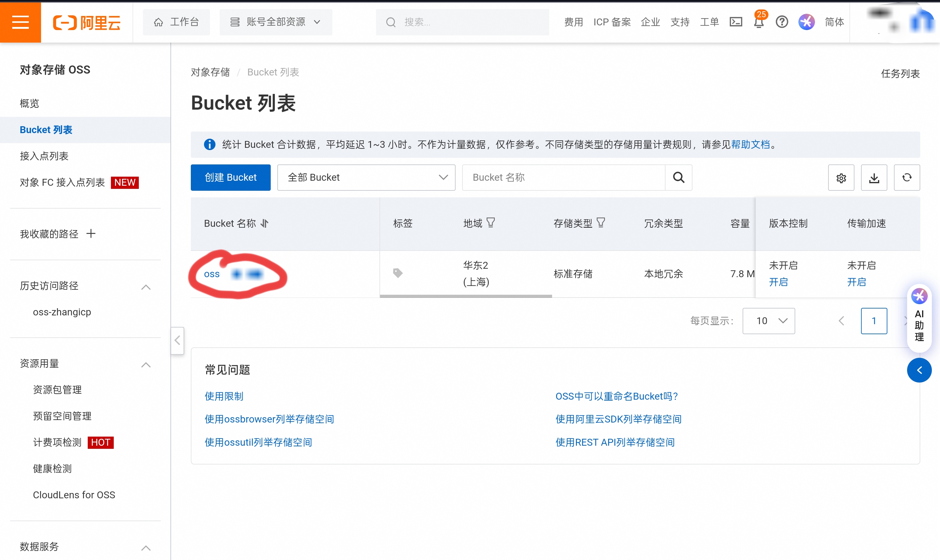Image resolution: width=940 pixels, height=560 pixels.
Task: Collapse the left sidebar panel
Action: [177, 340]
